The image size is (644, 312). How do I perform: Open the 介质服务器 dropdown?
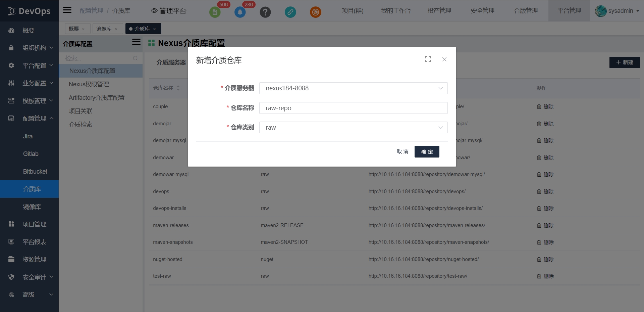coord(353,88)
